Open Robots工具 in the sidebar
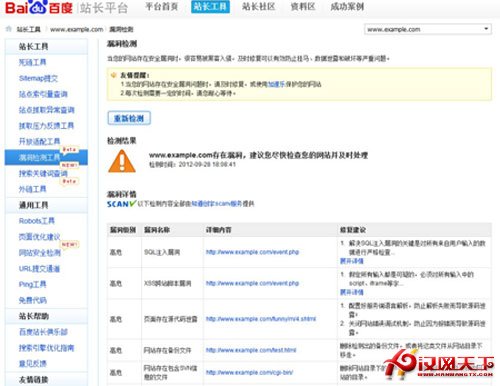 [37, 221]
